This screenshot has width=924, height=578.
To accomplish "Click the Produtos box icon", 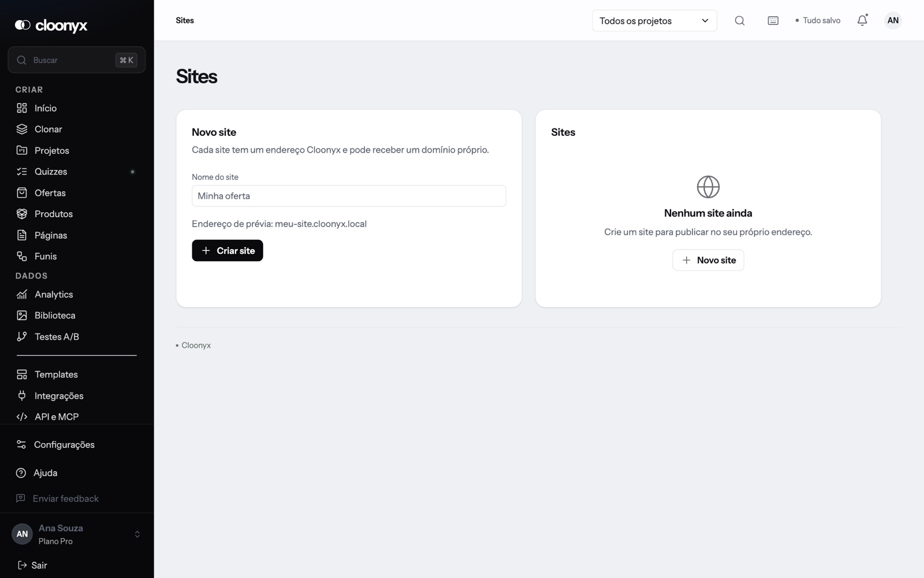I will pos(22,214).
